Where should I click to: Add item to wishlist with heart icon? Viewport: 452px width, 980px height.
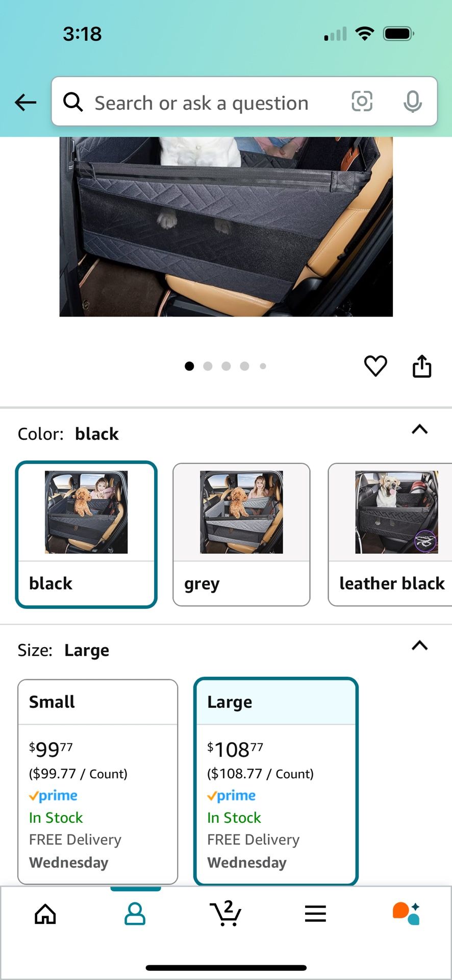[375, 366]
